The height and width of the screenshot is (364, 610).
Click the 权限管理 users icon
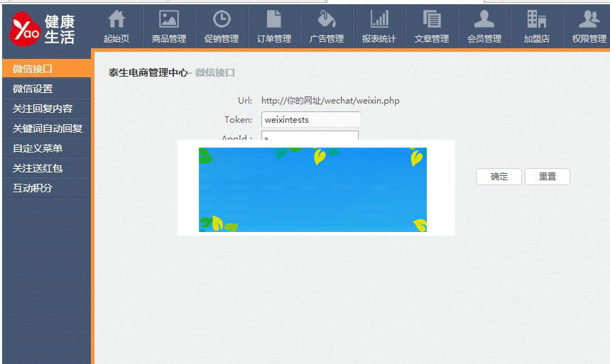click(589, 19)
